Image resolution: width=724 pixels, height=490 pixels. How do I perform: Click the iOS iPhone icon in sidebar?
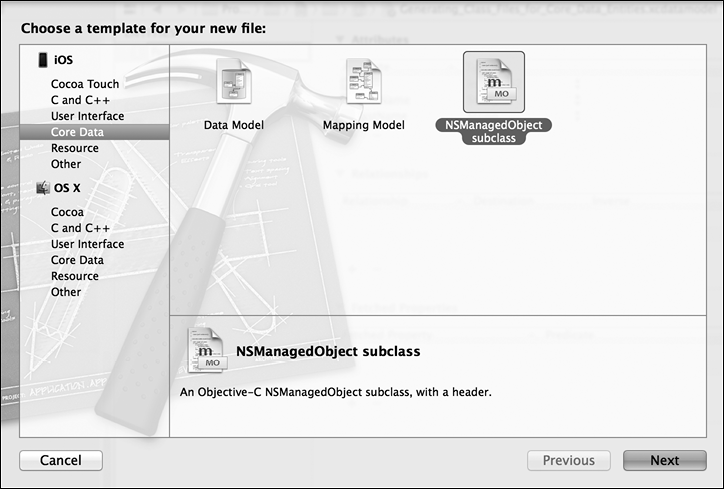pyautogui.click(x=42, y=61)
